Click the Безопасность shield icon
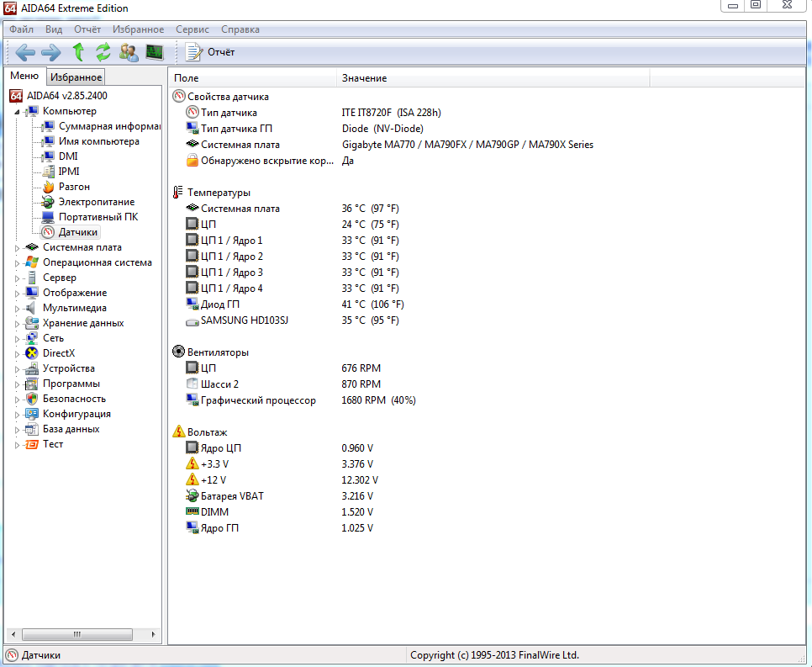 pyautogui.click(x=32, y=399)
